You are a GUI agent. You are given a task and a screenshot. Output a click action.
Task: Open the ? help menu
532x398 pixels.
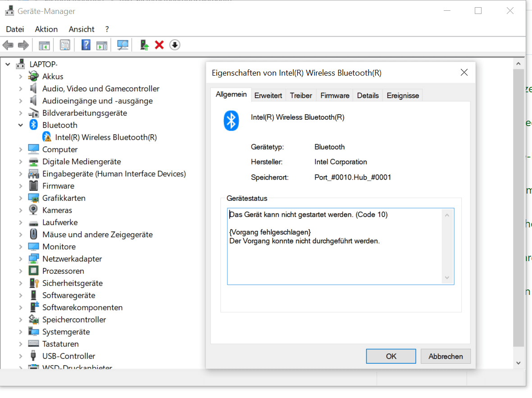[107, 29]
